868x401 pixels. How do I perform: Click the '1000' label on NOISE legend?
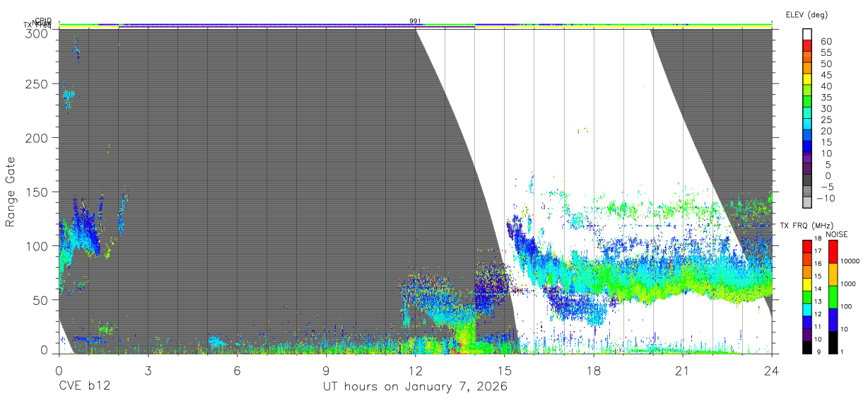848,284
